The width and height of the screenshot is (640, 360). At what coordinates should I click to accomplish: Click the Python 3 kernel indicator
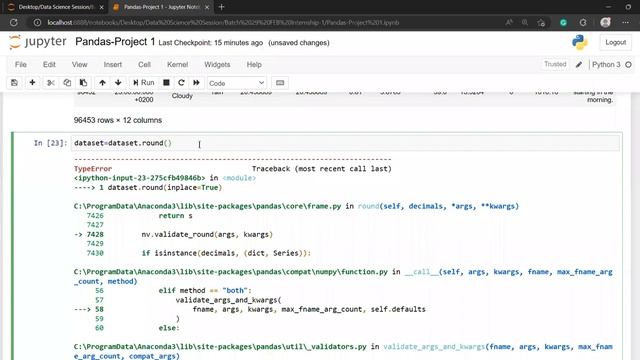(606, 64)
